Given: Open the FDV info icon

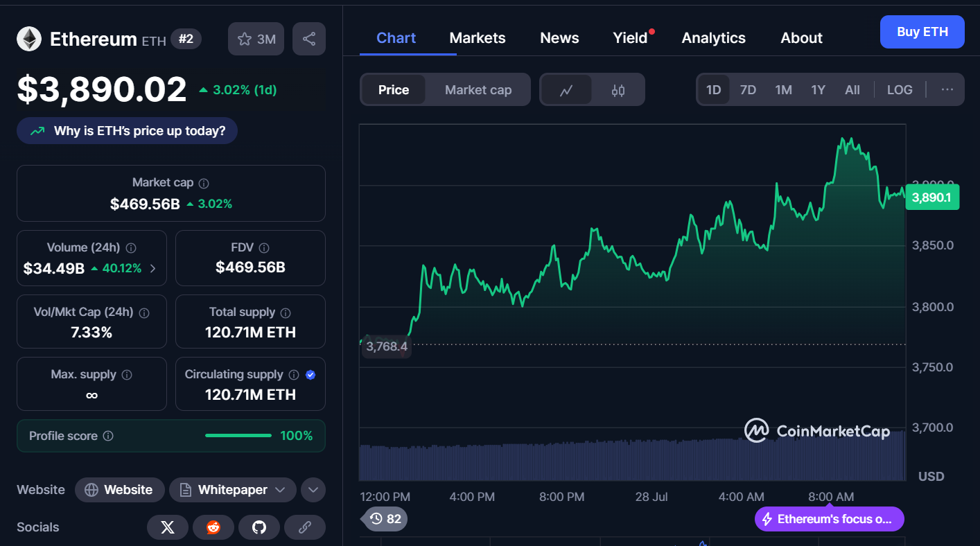Looking at the screenshot, I should point(264,248).
